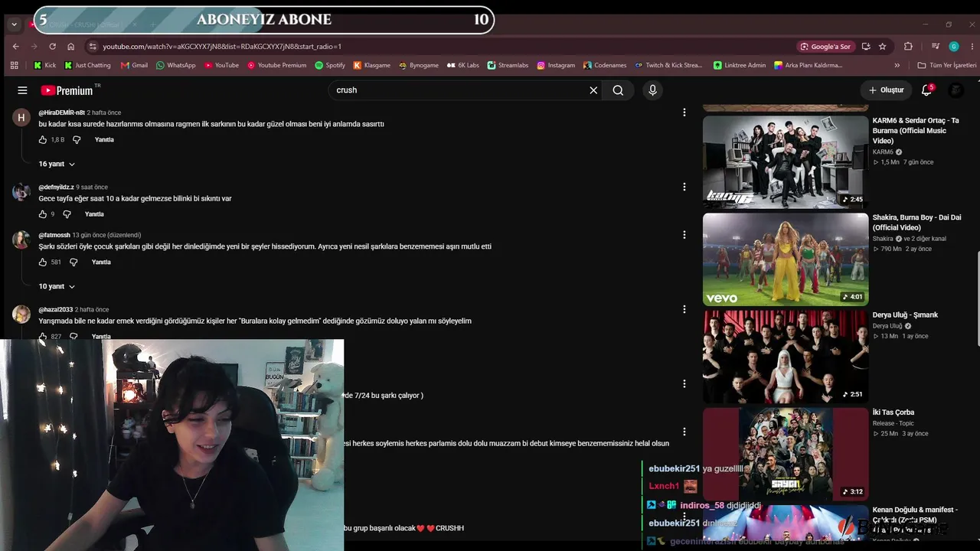Open options menu for HiraDEMİR-n8t's comment

point(684,112)
